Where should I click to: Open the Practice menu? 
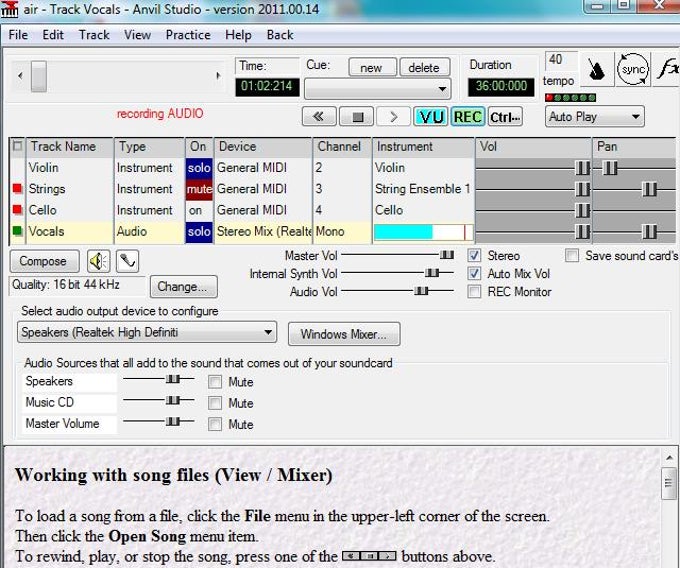coord(188,35)
